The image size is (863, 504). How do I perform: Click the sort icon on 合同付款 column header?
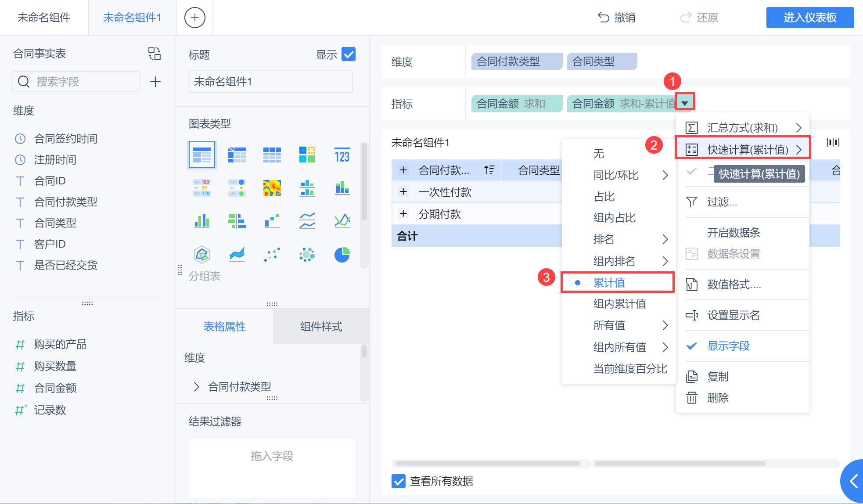pyautogui.click(x=489, y=170)
